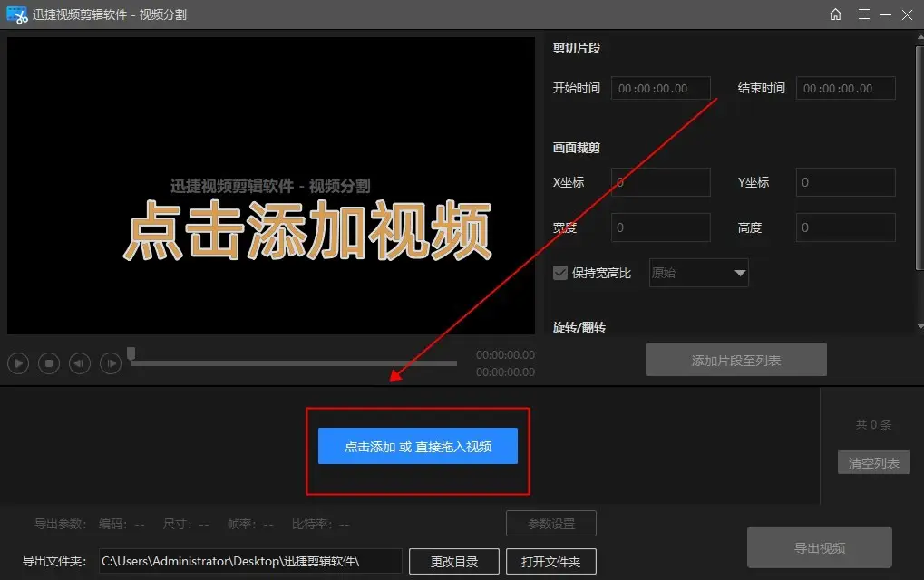Viewport: 924px width, 580px height.
Task: Open the hamburger menu in title bar
Action: (864, 14)
